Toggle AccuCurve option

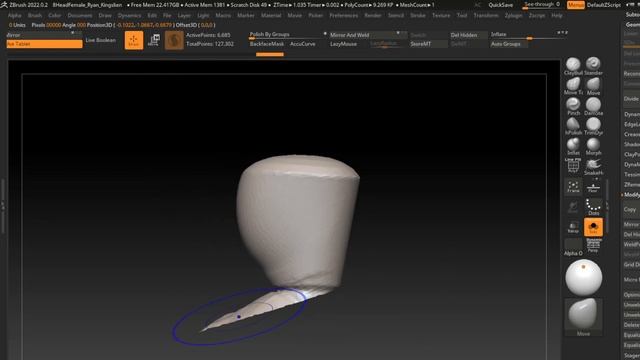[x=302, y=44]
